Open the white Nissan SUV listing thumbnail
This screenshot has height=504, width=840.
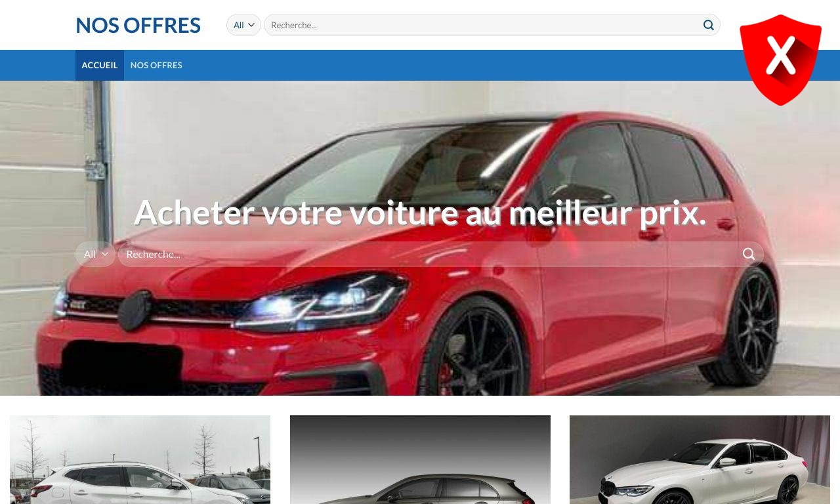tap(140, 459)
